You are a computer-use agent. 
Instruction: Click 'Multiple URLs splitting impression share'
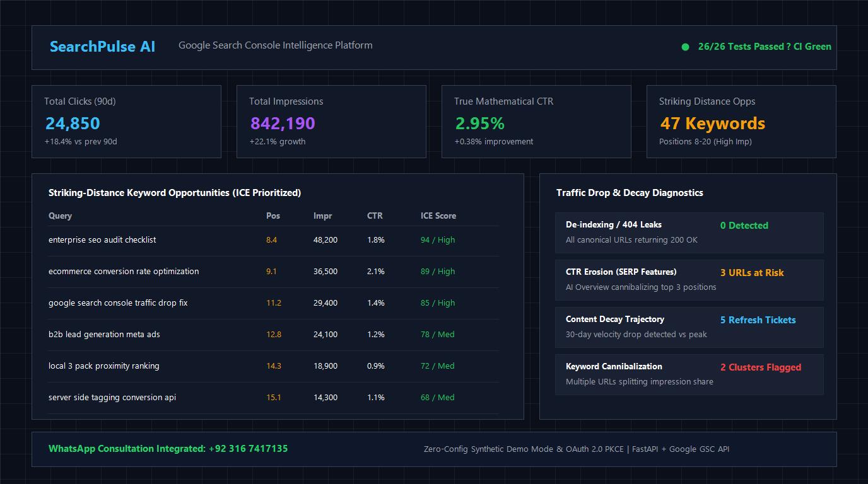(640, 382)
